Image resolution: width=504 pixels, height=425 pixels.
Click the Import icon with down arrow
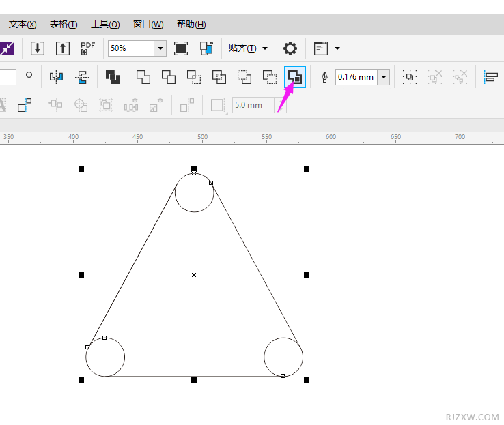pyautogui.click(x=38, y=48)
